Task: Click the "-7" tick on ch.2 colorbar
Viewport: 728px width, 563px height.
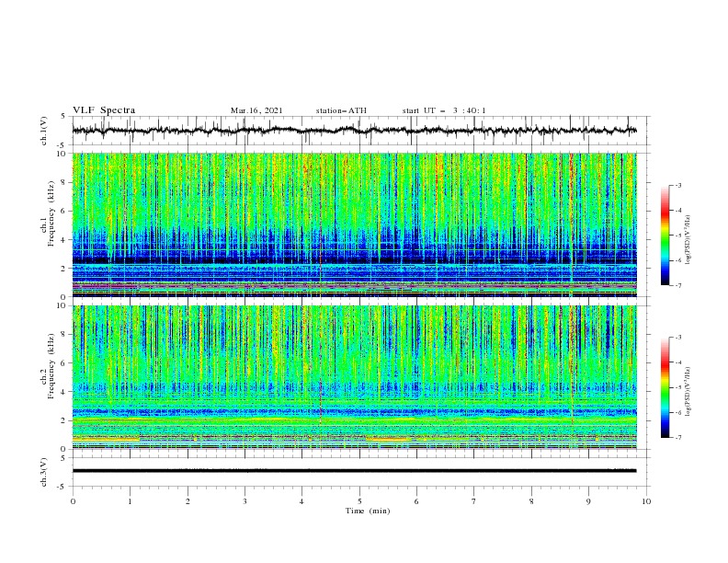Action: coord(677,437)
